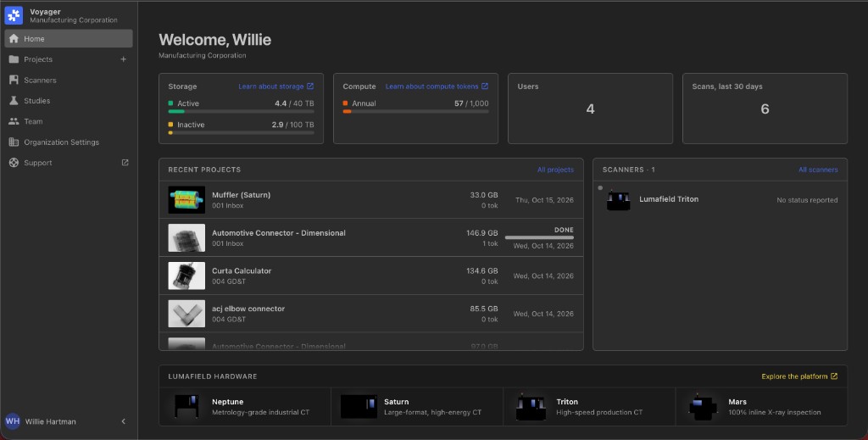Click the Neptune metrology-grade CT label

click(x=261, y=412)
